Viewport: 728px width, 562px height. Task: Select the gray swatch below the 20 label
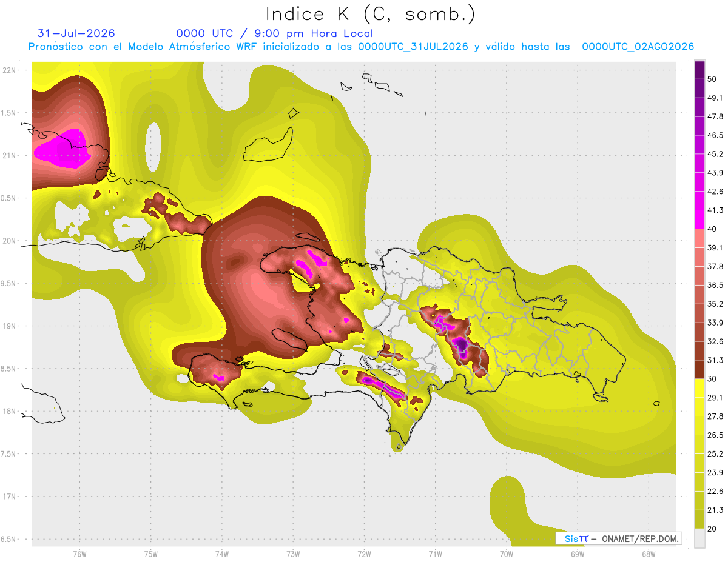point(699,538)
